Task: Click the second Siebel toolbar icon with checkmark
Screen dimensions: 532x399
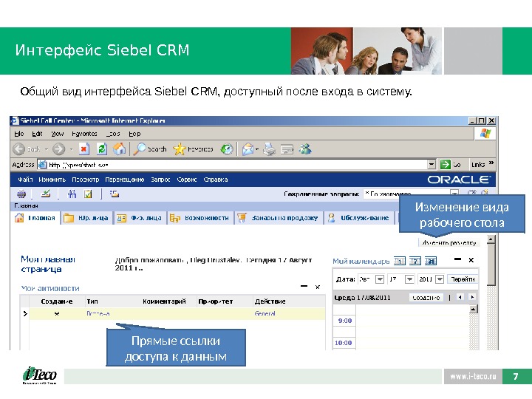Action: pos(46,194)
